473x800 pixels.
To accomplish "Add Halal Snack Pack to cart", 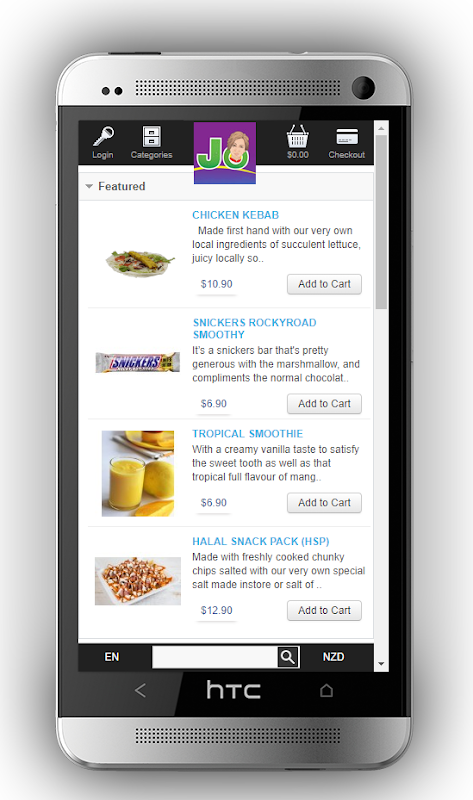I will point(324,610).
